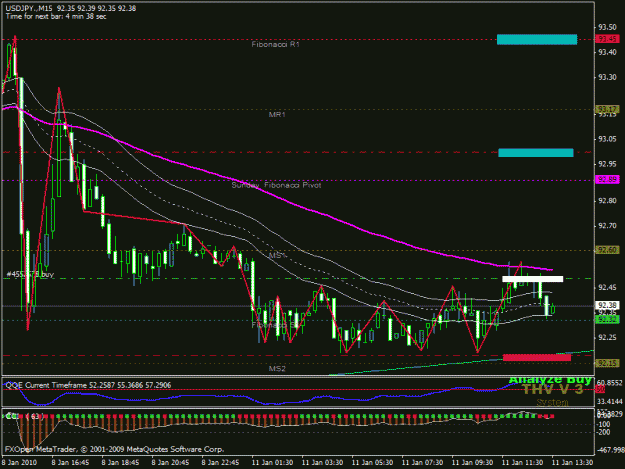Click the 93.17 price tag on axis
This screenshot has width=625, height=469.
(x=607, y=109)
